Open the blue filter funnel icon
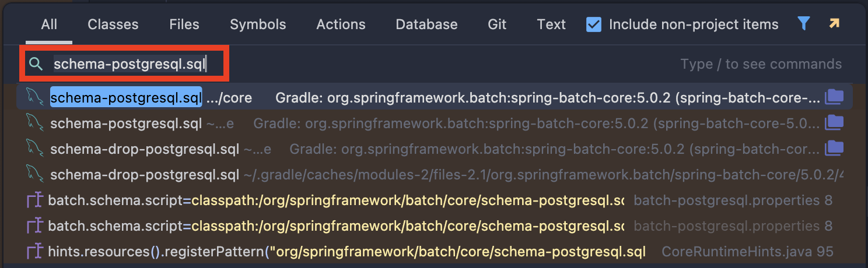 804,24
